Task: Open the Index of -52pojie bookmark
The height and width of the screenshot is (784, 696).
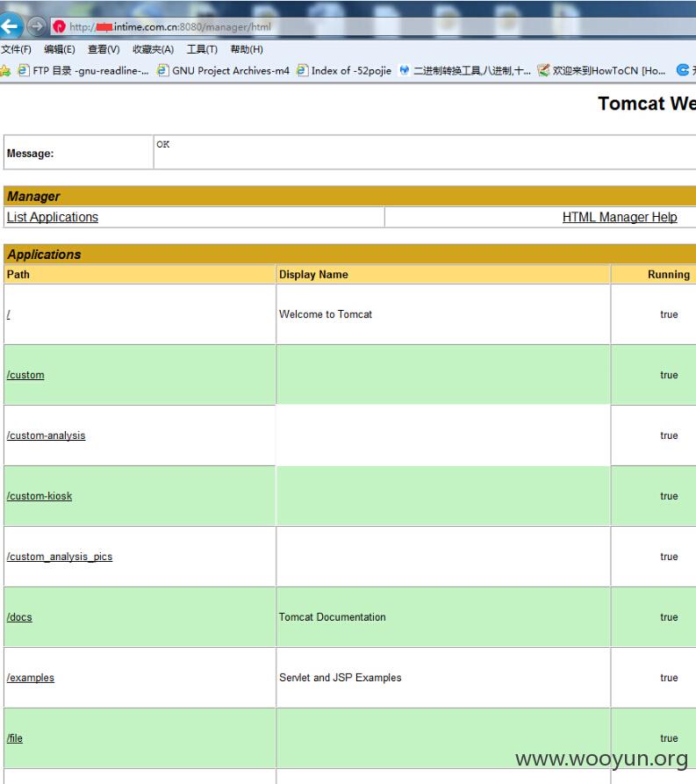Action: pyautogui.click(x=344, y=70)
